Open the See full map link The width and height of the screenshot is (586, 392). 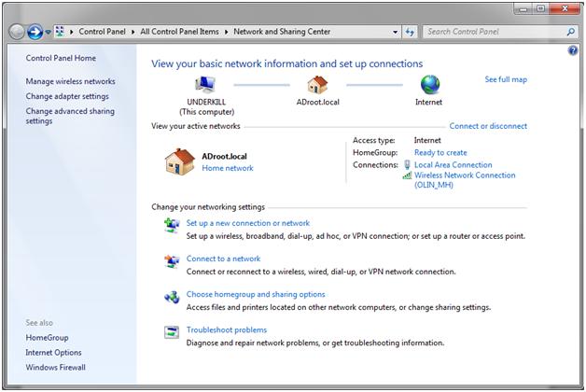coord(506,79)
